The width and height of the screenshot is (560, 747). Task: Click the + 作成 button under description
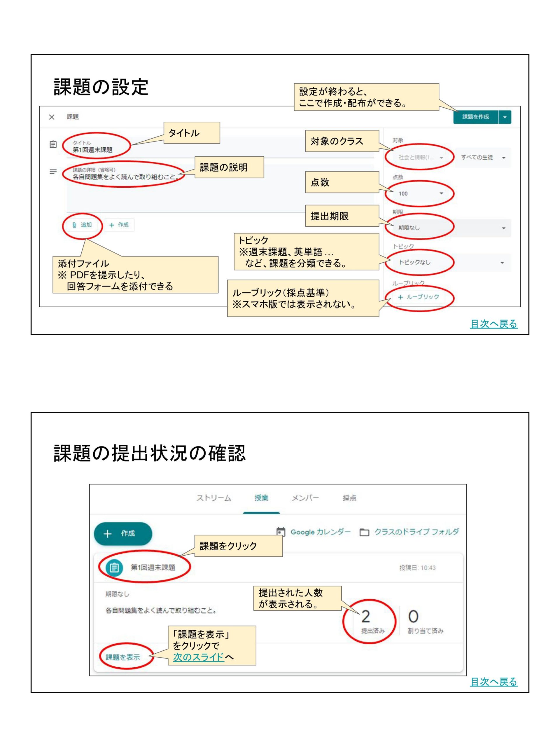[119, 225]
